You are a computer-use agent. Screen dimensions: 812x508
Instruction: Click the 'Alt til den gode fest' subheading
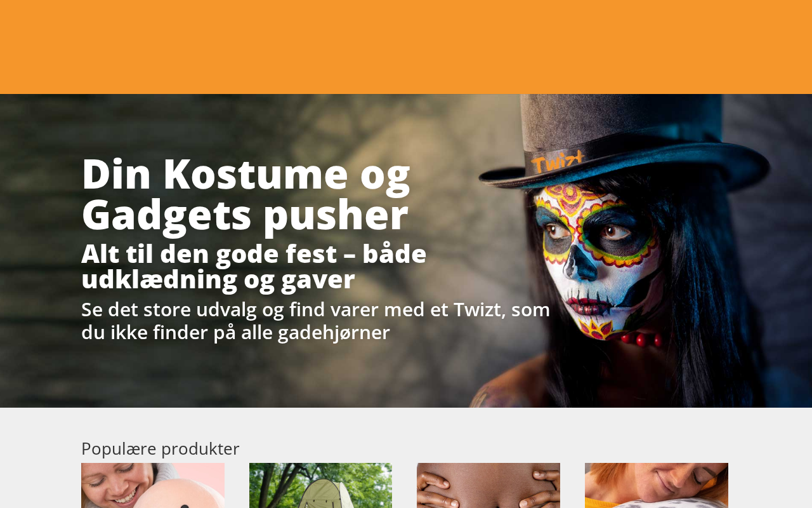254,267
